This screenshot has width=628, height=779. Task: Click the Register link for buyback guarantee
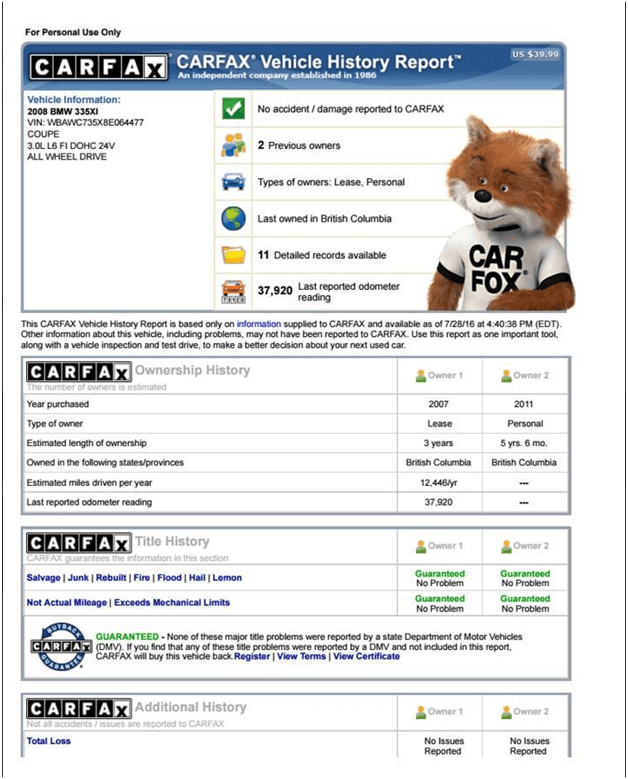[252, 656]
